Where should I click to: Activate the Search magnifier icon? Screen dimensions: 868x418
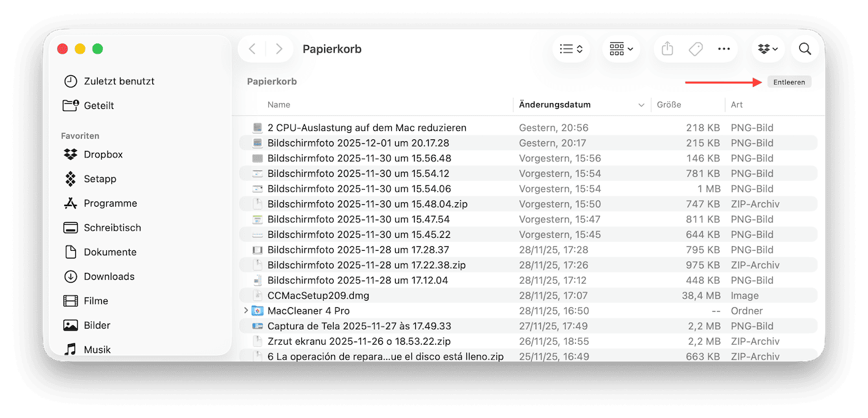pyautogui.click(x=804, y=49)
